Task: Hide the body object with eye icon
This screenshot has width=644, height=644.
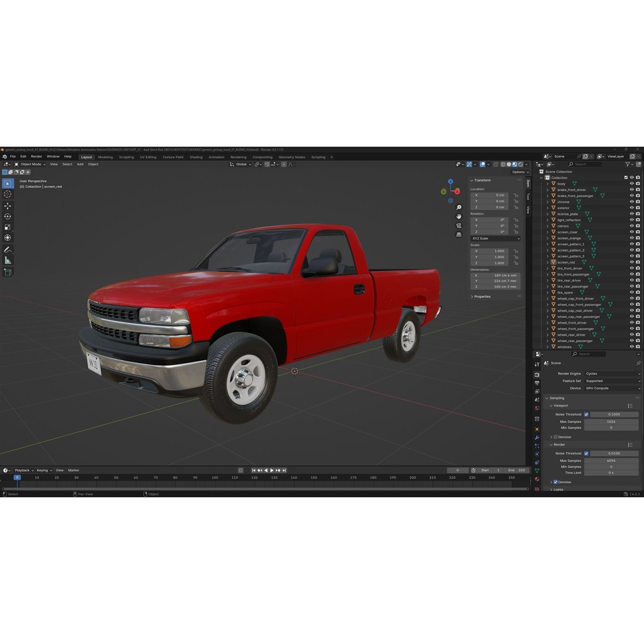Action: [631, 184]
